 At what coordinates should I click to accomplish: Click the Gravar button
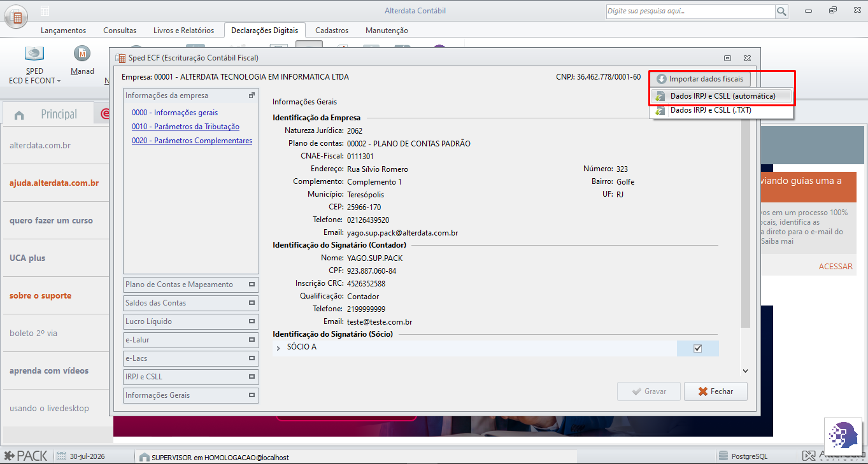(649, 391)
